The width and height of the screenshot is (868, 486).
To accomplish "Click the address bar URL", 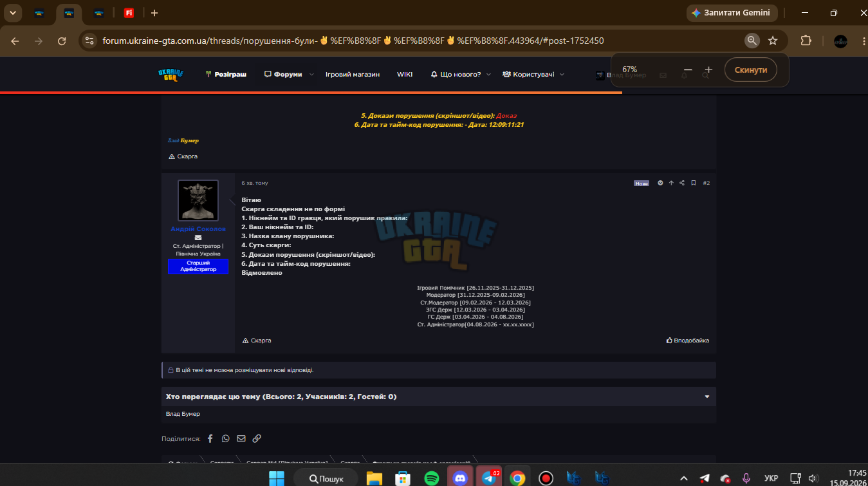I will pyautogui.click(x=353, y=41).
